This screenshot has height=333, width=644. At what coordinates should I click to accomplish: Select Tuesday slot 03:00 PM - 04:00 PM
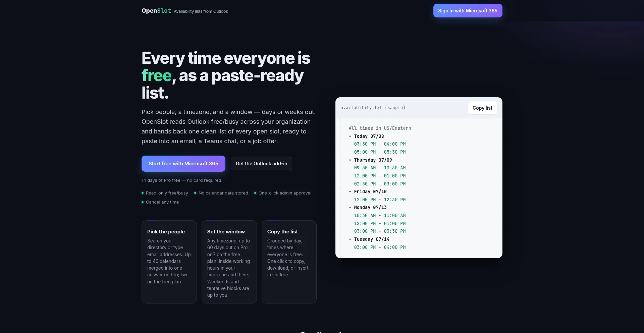pyautogui.click(x=380, y=247)
